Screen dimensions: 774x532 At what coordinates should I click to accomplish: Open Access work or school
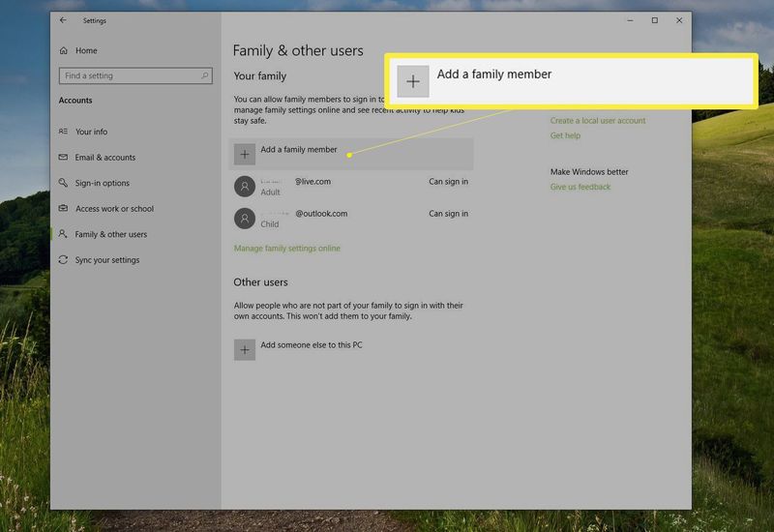click(x=114, y=209)
